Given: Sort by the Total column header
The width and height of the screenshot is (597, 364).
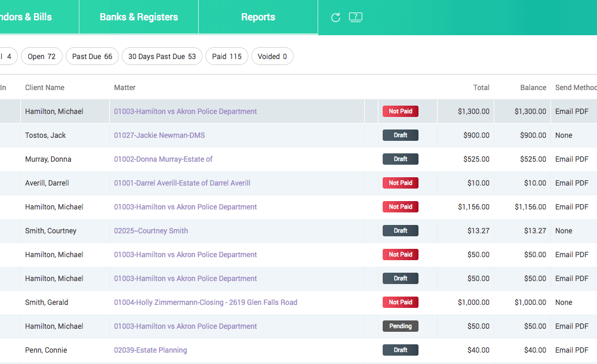Looking at the screenshot, I should click(481, 88).
